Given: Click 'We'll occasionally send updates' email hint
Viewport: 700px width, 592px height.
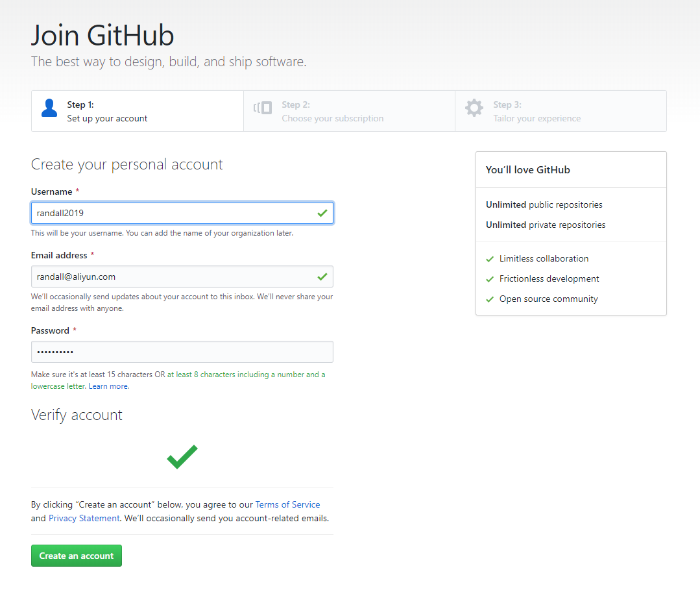Looking at the screenshot, I should (182, 302).
